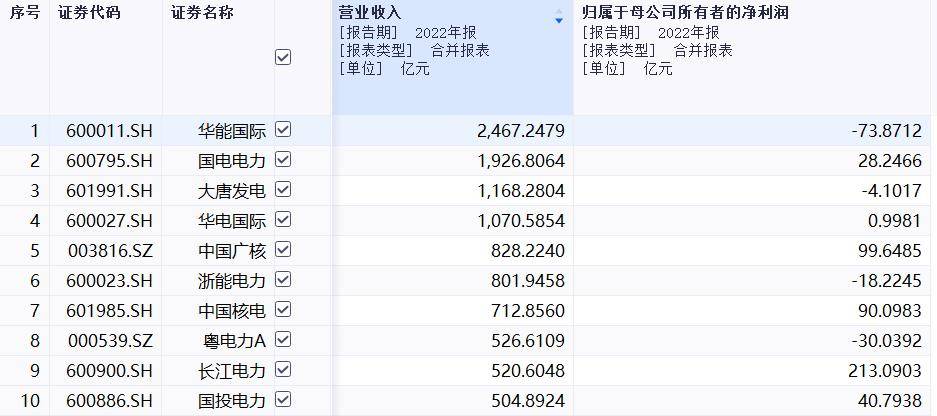This screenshot has height=416, width=937.
Task: Select stock code 601985.SH
Action: [109, 311]
